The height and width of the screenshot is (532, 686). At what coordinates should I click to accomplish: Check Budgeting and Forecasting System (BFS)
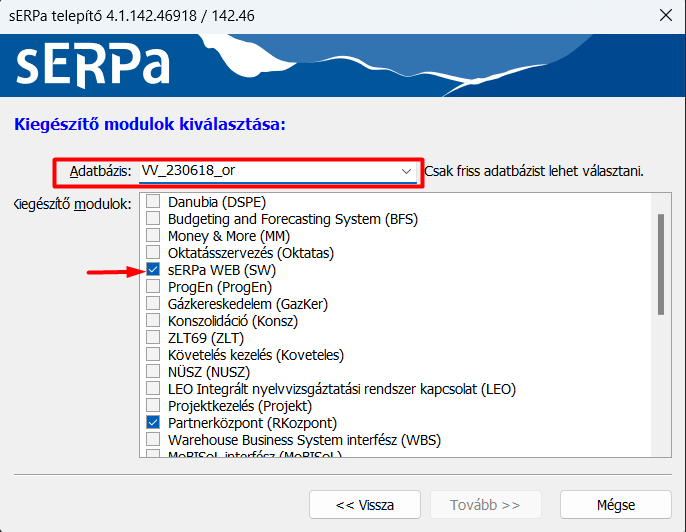(x=153, y=218)
